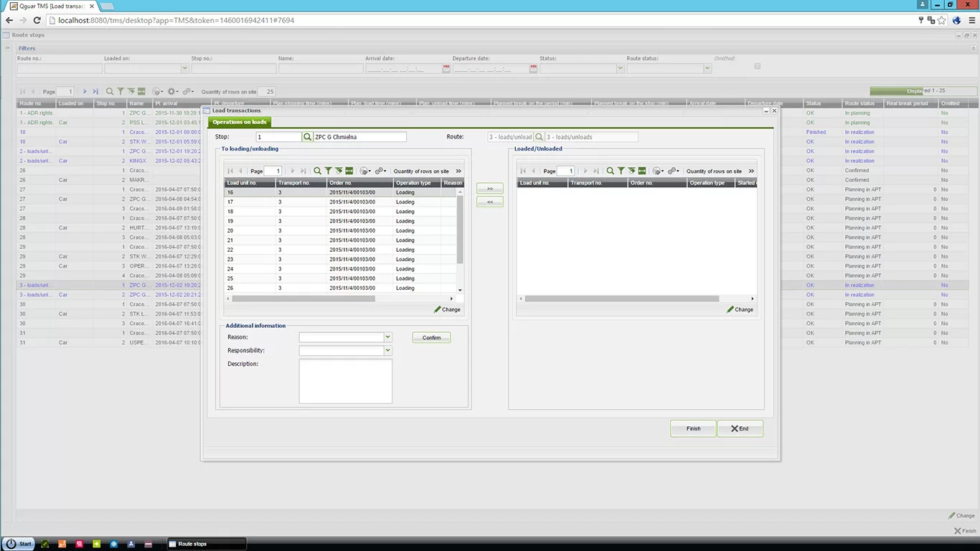Open the Start menu button
980x551 pixels.
[x=19, y=544]
